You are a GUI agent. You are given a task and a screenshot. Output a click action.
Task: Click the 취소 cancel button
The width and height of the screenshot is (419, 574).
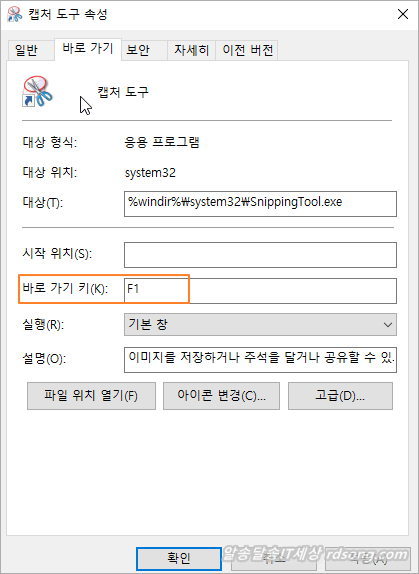(274, 559)
